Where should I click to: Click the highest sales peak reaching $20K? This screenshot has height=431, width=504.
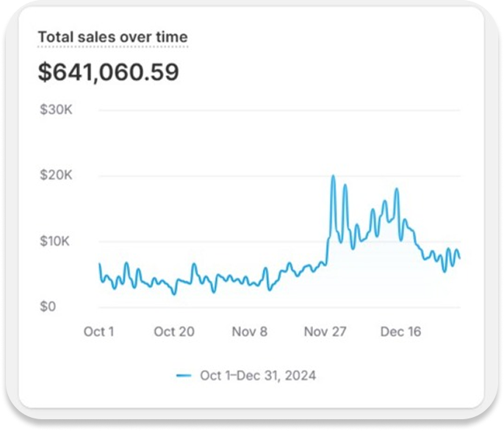coord(333,177)
